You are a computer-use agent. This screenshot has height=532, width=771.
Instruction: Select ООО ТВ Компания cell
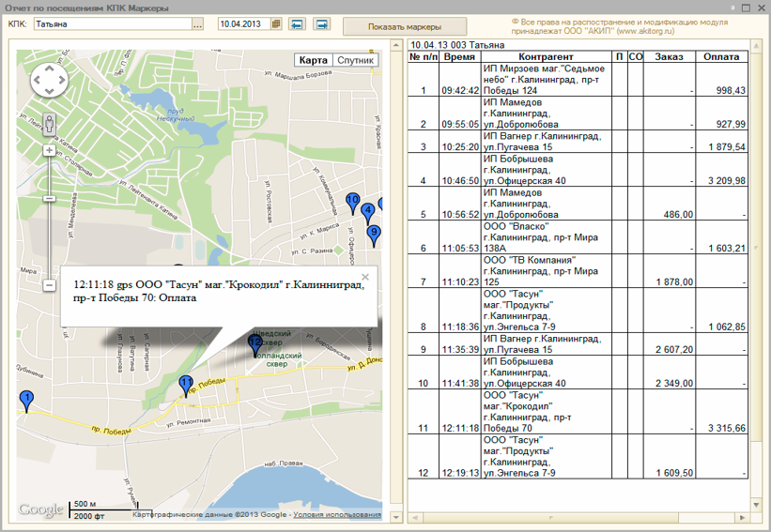546,271
